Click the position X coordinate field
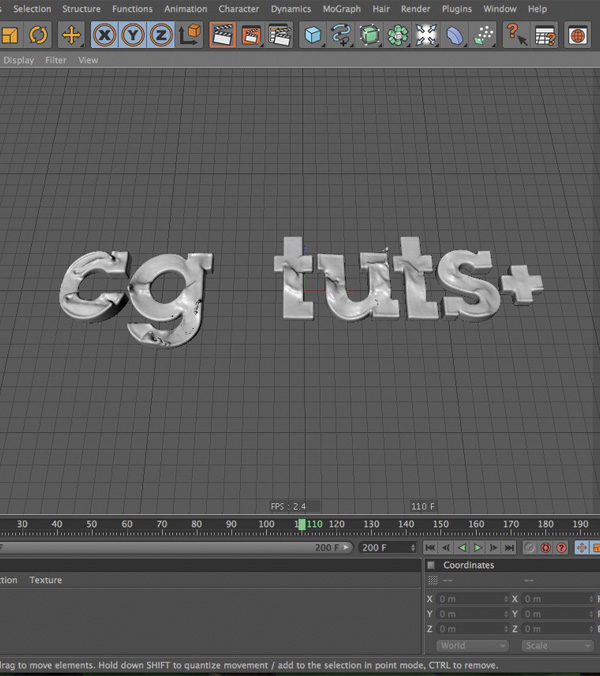 click(x=473, y=599)
